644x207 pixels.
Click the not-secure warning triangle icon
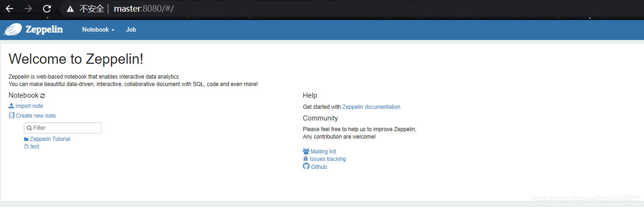coord(70,9)
